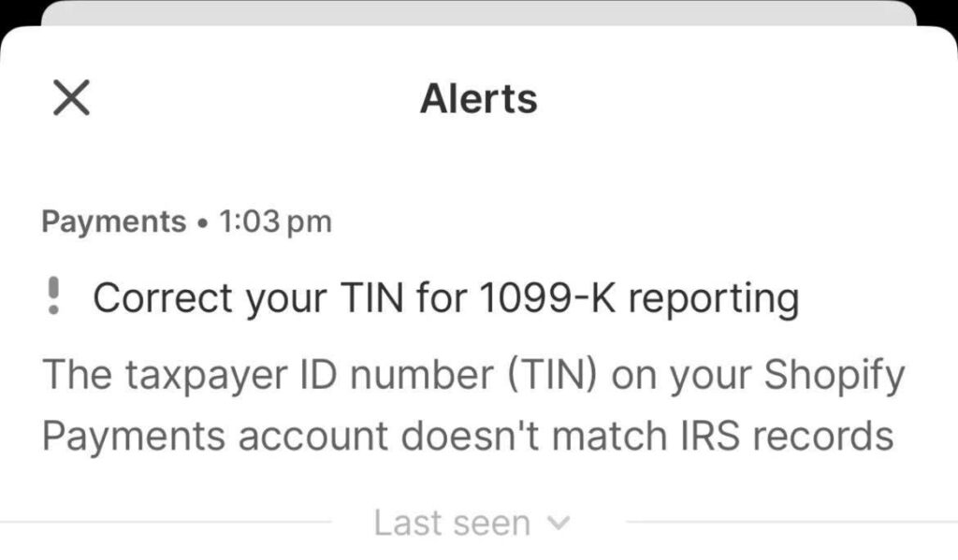The height and width of the screenshot is (560, 958).
Task: Click the bullet separator after Payments
Action: [202, 223]
